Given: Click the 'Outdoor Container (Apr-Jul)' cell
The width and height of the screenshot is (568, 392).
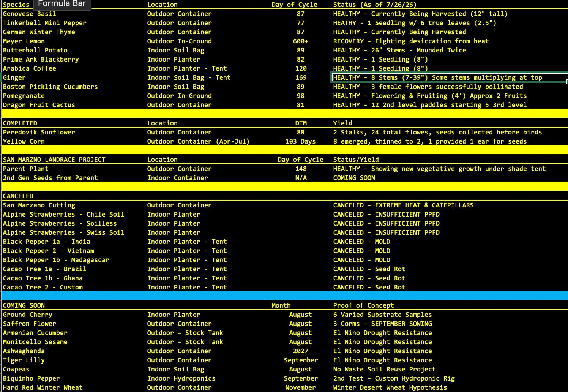Looking at the screenshot, I should pos(198,141).
